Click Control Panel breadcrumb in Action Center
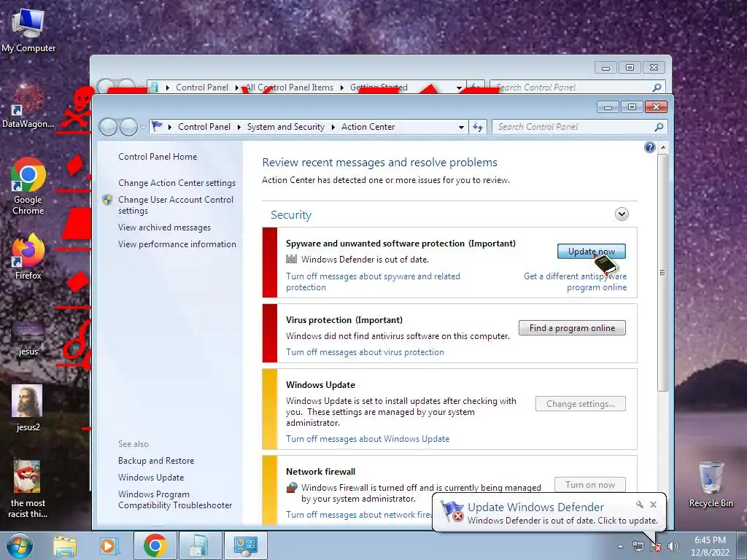747x560 pixels. (204, 127)
